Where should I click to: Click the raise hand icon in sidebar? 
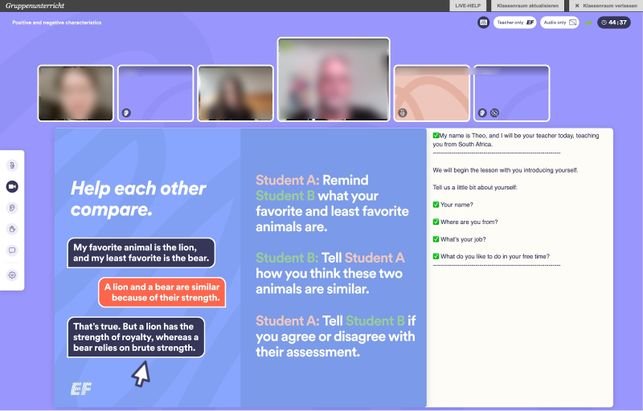(12, 229)
